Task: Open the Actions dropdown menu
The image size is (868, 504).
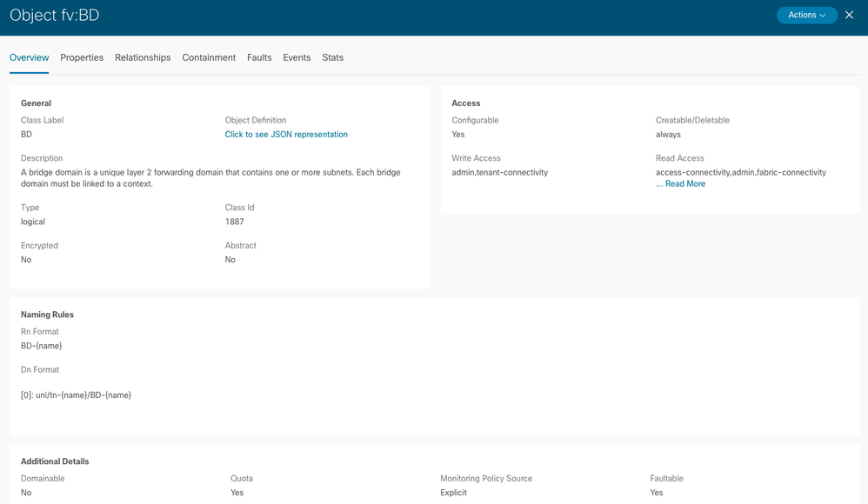Action: click(x=806, y=15)
